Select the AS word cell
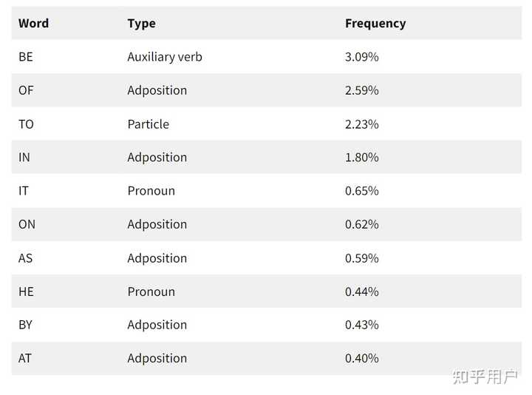The image size is (532, 395). tap(25, 258)
